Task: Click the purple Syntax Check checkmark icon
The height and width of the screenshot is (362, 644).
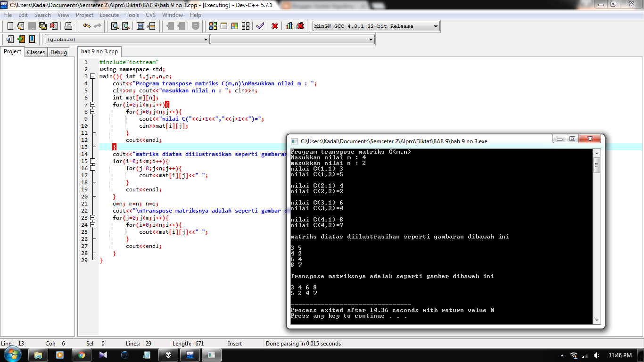Action: pyautogui.click(x=260, y=26)
